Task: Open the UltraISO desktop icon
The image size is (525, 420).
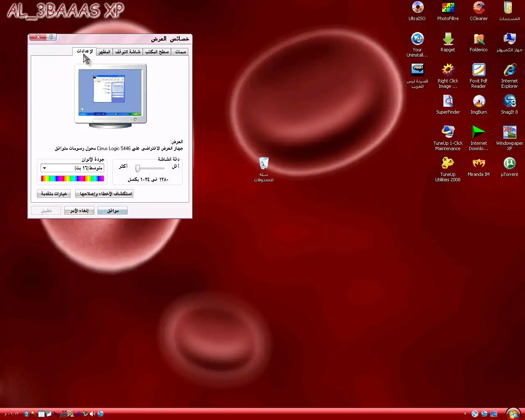Action: click(417, 11)
